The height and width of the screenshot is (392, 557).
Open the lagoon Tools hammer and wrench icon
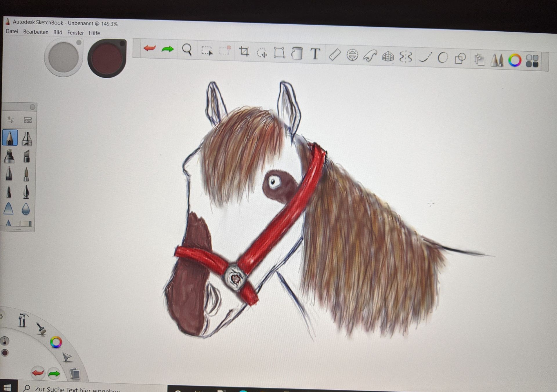point(22,320)
